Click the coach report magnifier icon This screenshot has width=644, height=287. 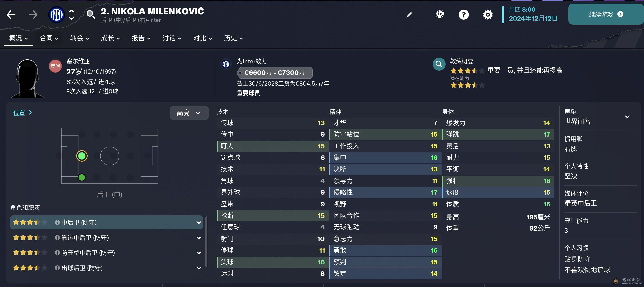point(439,64)
